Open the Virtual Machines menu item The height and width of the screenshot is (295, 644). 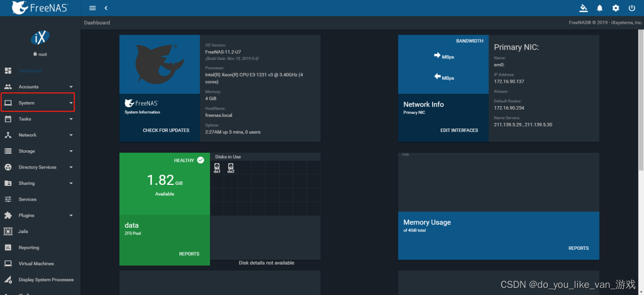pyautogui.click(x=40, y=264)
